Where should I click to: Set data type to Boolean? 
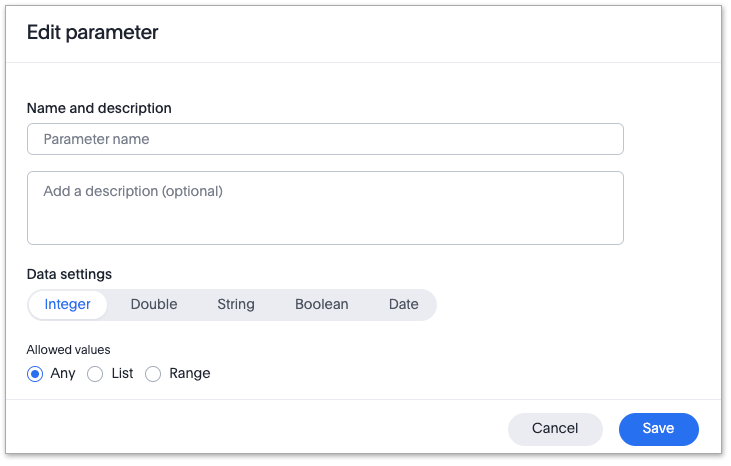[x=322, y=304]
